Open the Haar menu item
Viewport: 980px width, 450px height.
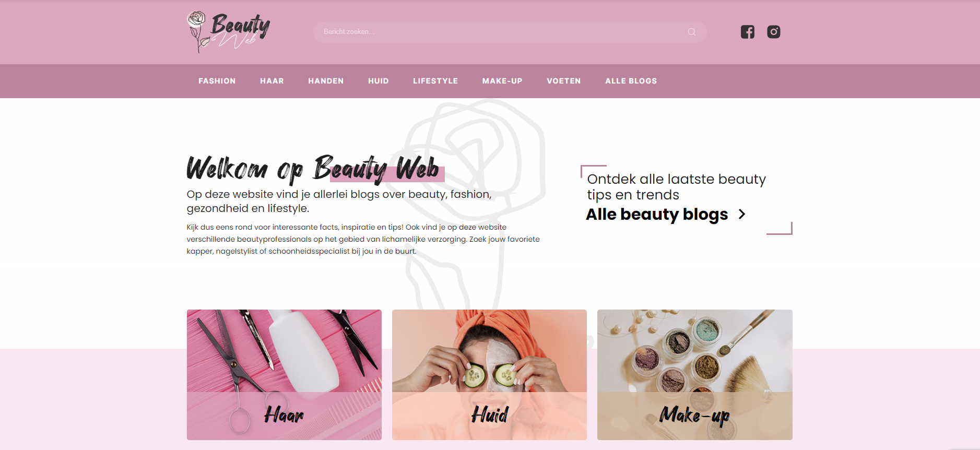point(272,81)
